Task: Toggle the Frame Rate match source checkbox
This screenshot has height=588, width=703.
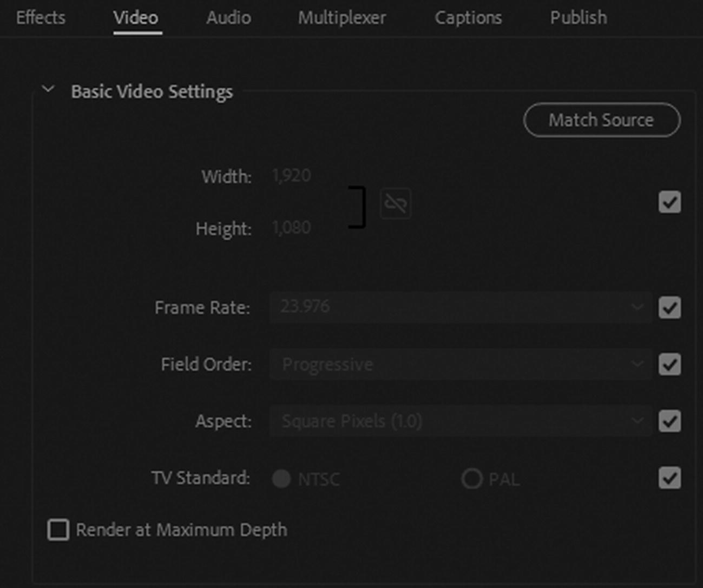Action: [x=669, y=308]
